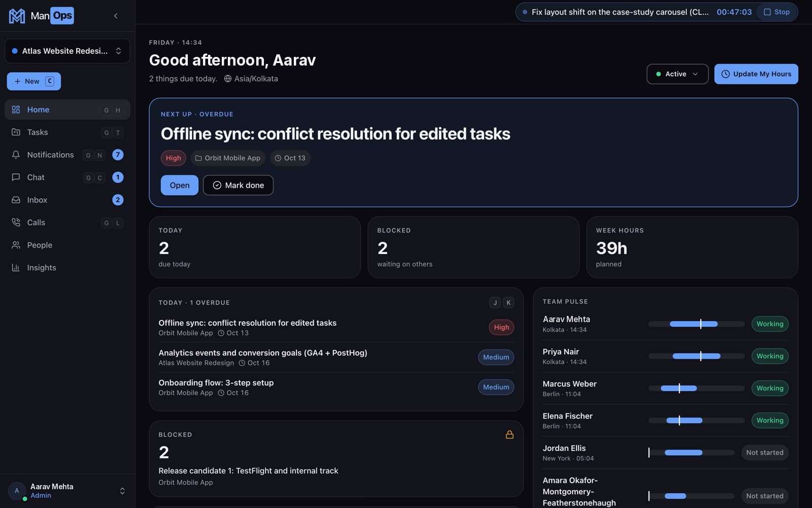812x508 pixels.
Task: Open Offline sync task in Today list
Action: (x=336, y=328)
